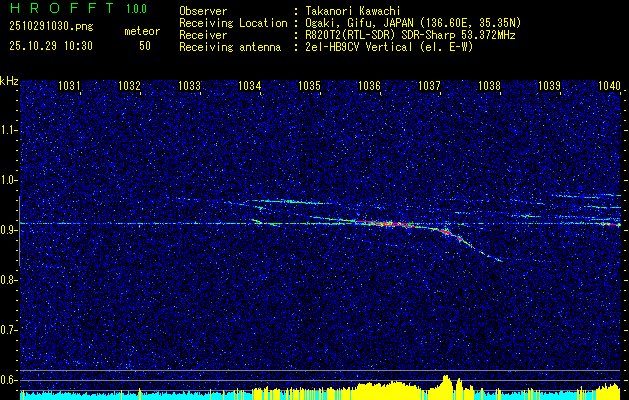Click the meteor count value 50

point(145,46)
